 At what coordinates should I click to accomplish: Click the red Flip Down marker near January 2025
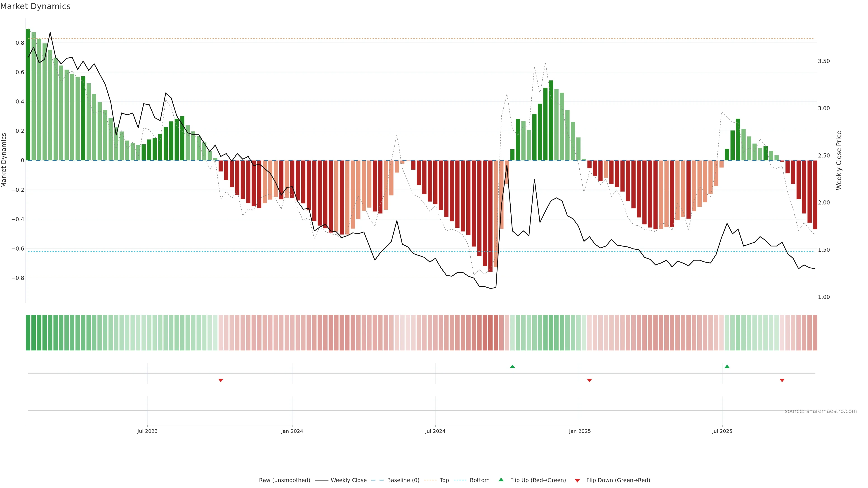pos(589,380)
